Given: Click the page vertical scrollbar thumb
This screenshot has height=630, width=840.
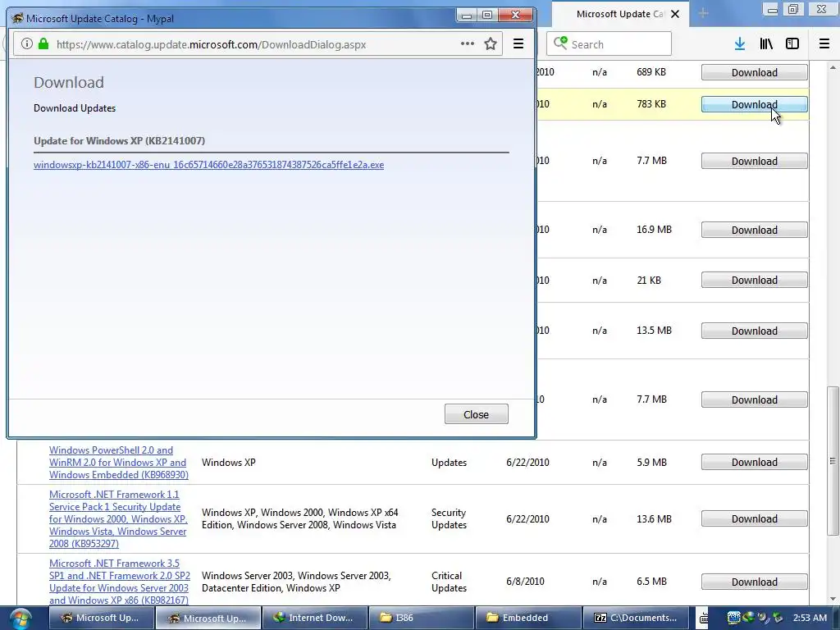Looking at the screenshot, I should pyautogui.click(x=833, y=461).
